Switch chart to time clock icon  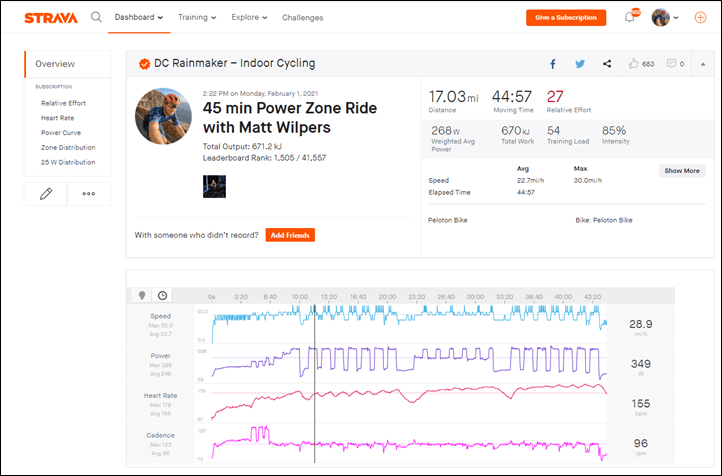pos(163,296)
